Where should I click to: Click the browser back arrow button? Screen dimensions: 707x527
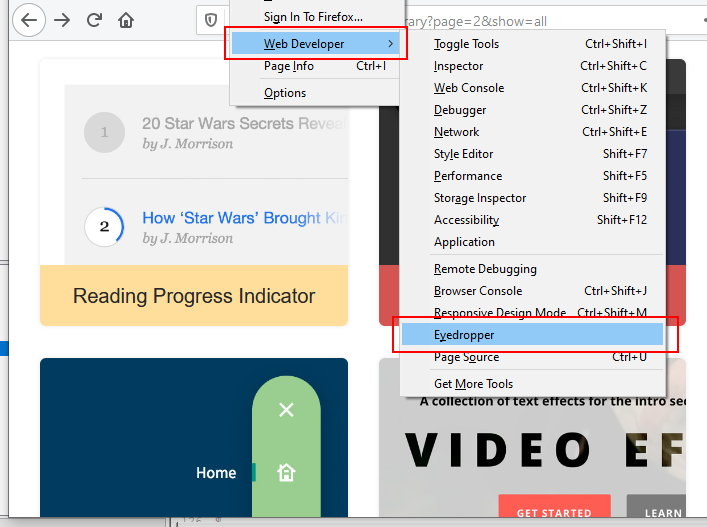[28, 20]
